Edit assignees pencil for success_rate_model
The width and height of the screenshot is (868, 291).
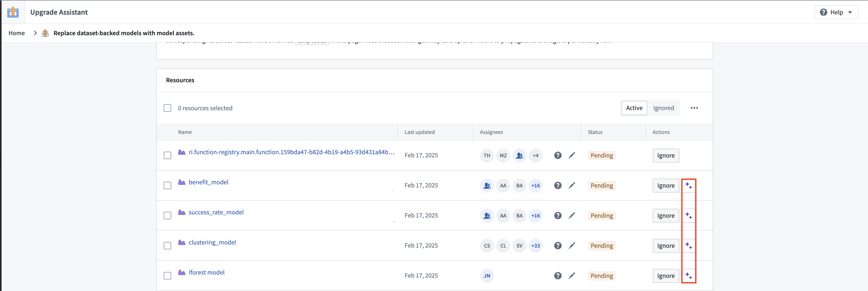click(x=572, y=216)
